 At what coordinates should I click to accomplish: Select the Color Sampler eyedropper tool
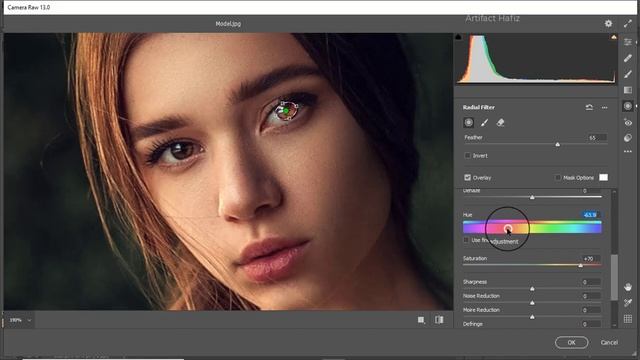628,303
